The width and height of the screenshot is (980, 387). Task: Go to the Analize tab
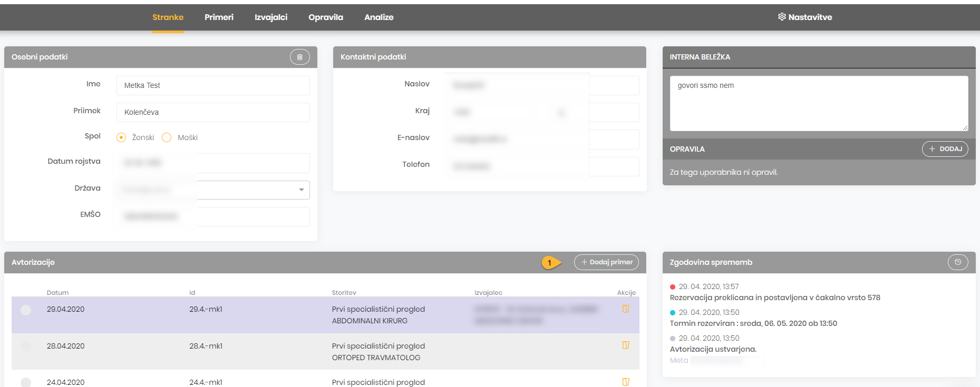tap(379, 17)
